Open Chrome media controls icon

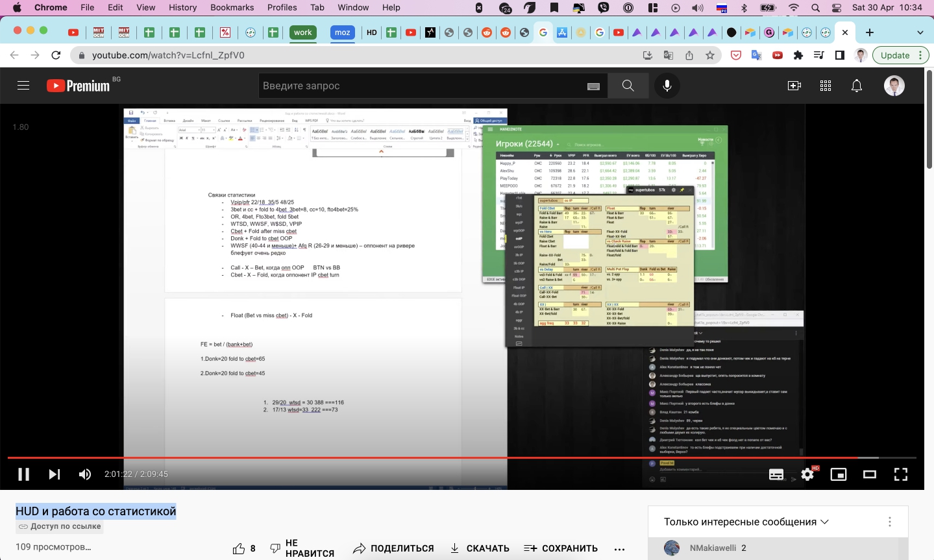tap(819, 55)
